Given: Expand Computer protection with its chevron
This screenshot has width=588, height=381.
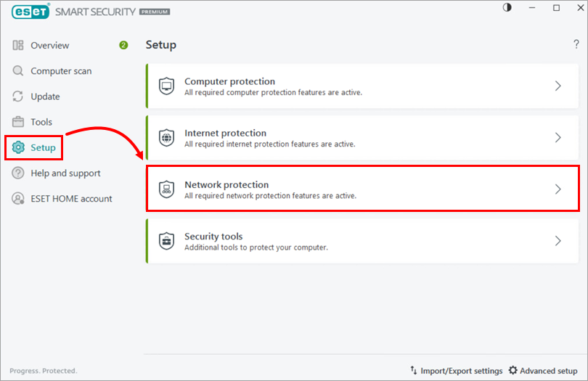Looking at the screenshot, I should 558,86.
